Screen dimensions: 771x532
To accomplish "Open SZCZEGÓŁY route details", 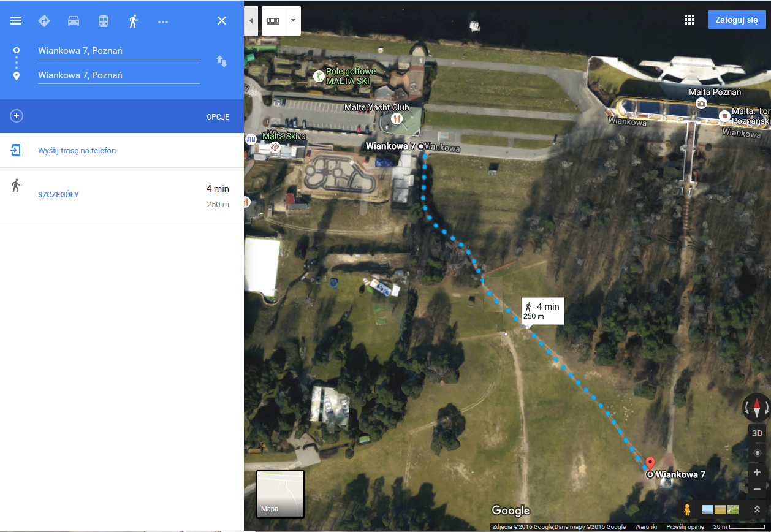I will point(58,195).
